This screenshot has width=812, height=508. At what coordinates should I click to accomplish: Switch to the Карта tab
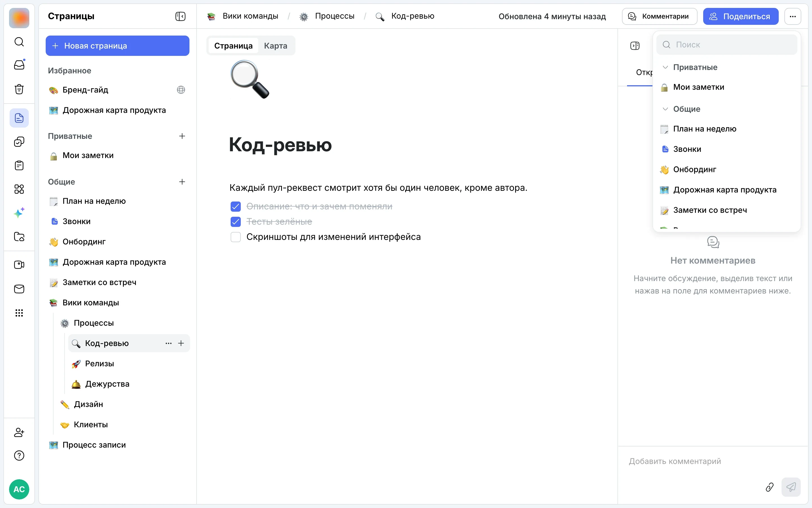pos(275,46)
